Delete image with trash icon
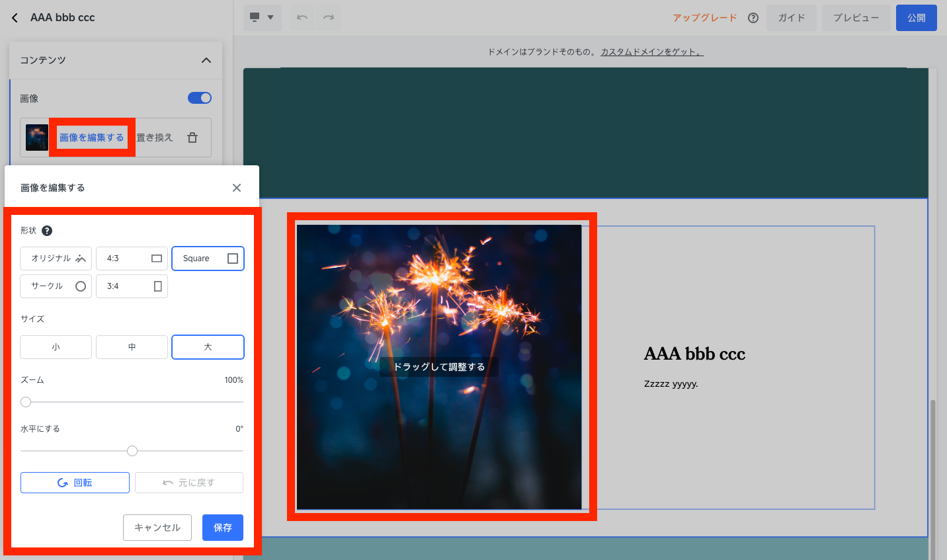The width and height of the screenshot is (947, 560). (x=192, y=138)
